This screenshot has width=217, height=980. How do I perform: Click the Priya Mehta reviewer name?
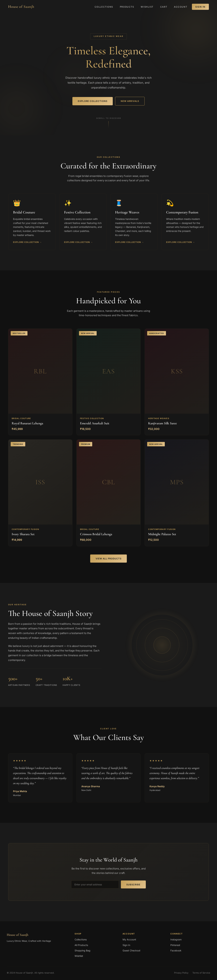point(20,791)
